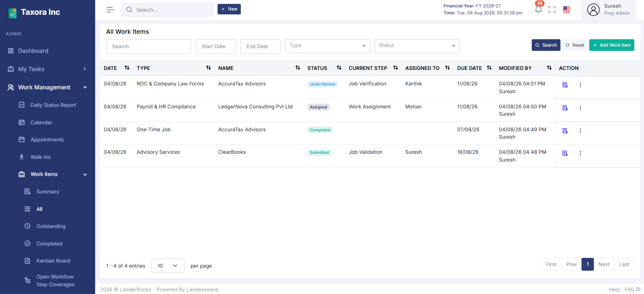The width and height of the screenshot is (644, 294).
Task: Collapse the Work Items submenu
Action: point(53,174)
